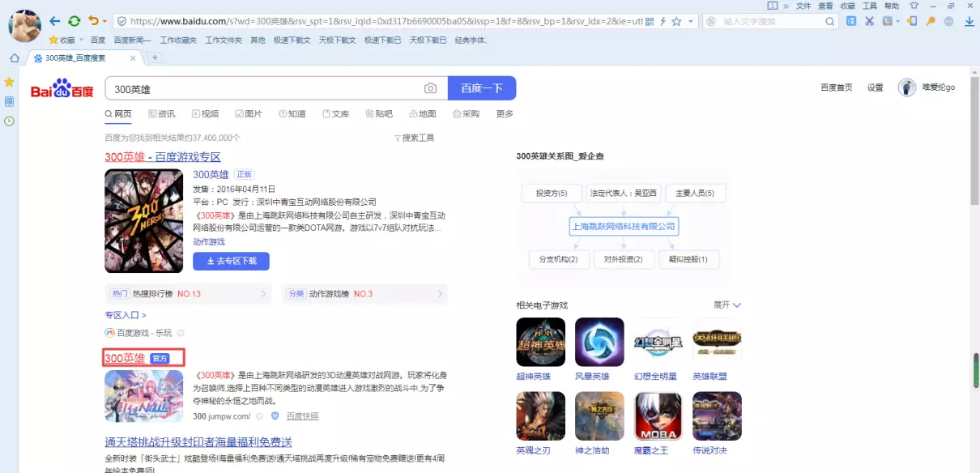The image size is (980, 473).
Task: Close the 300英雄_百度搜索 tab
Action: [134, 58]
